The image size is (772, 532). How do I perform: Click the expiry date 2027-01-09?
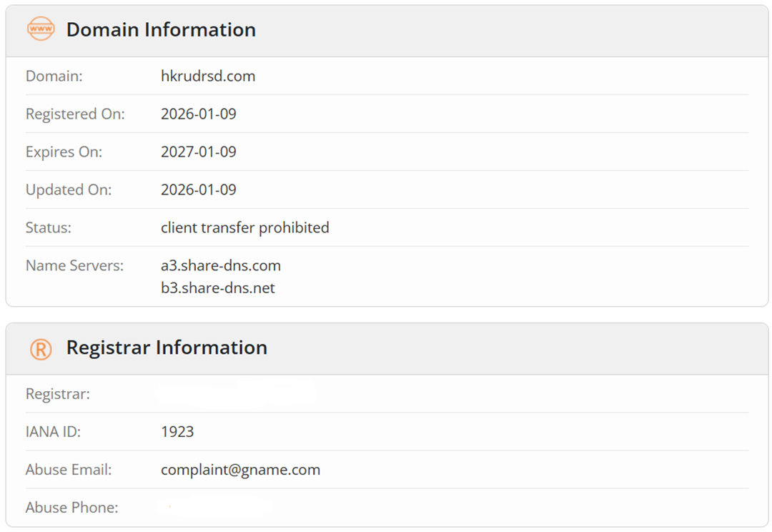tap(199, 152)
